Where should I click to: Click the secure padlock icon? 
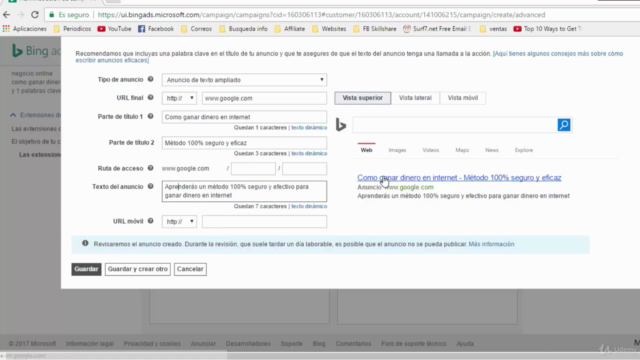click(51, 15)
